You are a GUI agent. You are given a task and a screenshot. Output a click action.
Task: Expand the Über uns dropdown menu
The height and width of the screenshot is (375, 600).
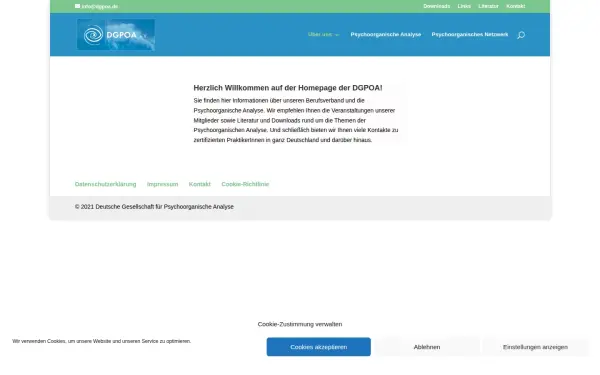click(323, 34)
